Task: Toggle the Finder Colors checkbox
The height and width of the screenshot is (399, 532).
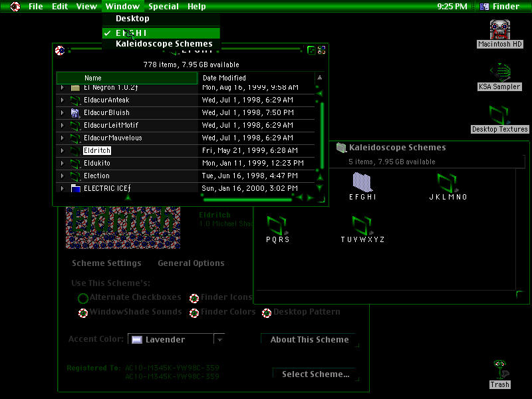Action: click(x=194, y=313)
